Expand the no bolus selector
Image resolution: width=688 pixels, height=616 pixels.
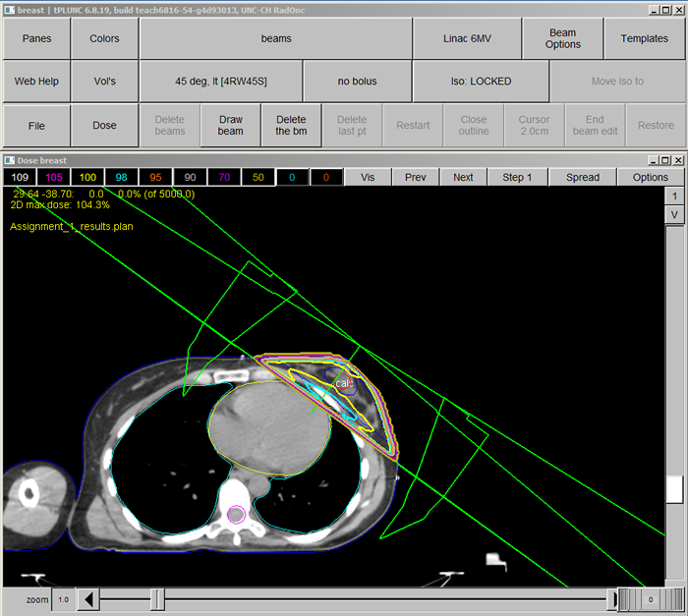coord(357,82)
